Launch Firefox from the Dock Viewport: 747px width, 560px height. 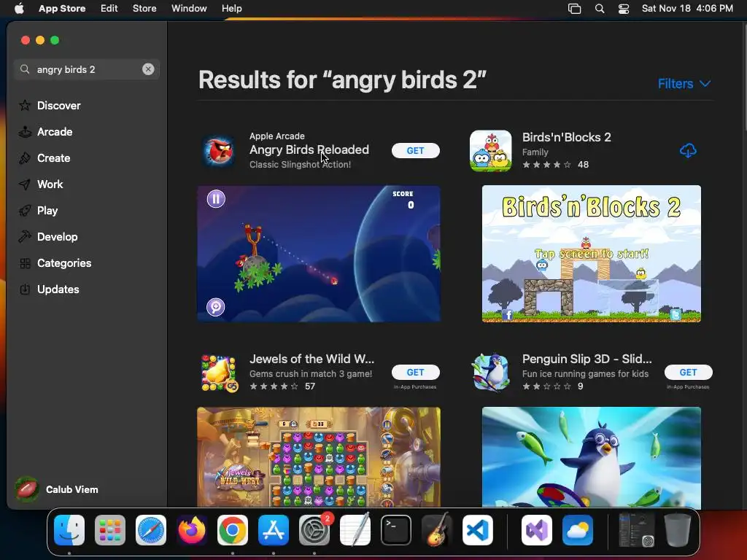(x=192, y=530)
